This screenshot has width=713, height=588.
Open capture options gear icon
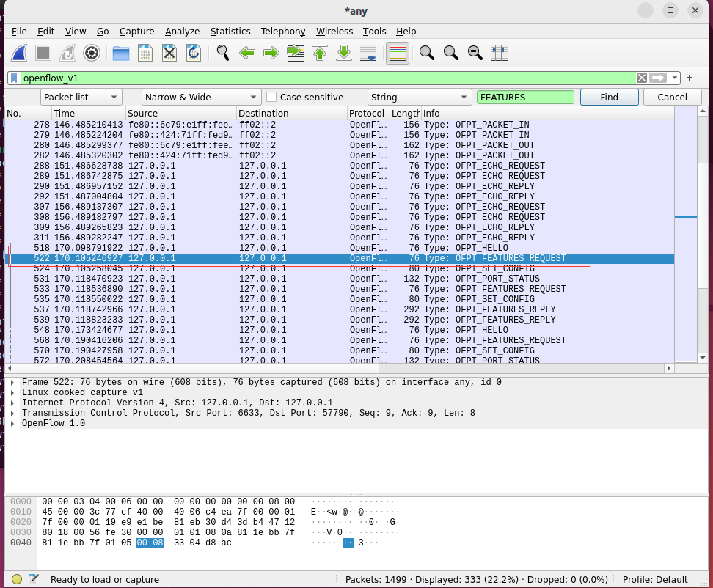[92, 54]
